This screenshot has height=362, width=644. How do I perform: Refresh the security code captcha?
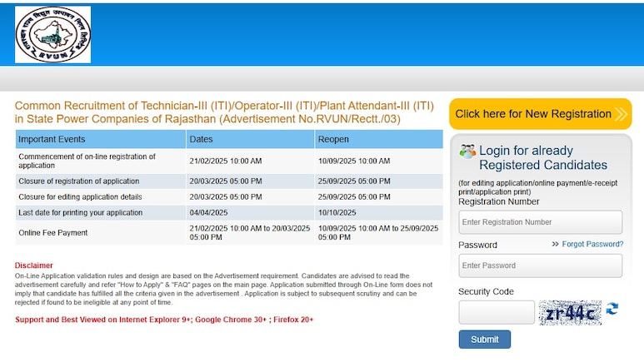pos(612,309)
